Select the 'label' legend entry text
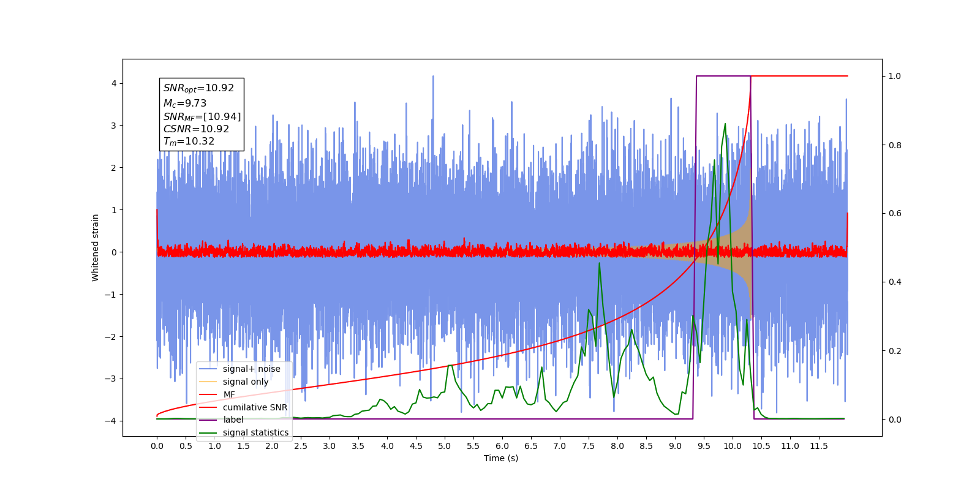 tap(233, 420)
